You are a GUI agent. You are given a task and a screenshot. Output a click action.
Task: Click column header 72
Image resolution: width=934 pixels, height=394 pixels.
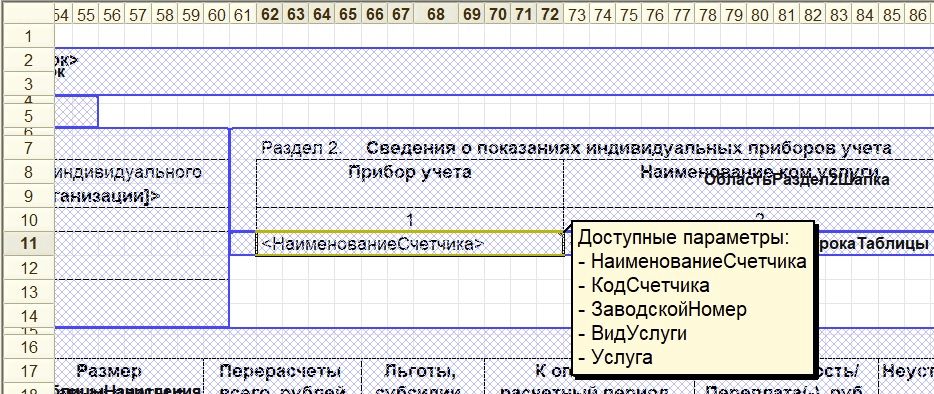[550, 14]
